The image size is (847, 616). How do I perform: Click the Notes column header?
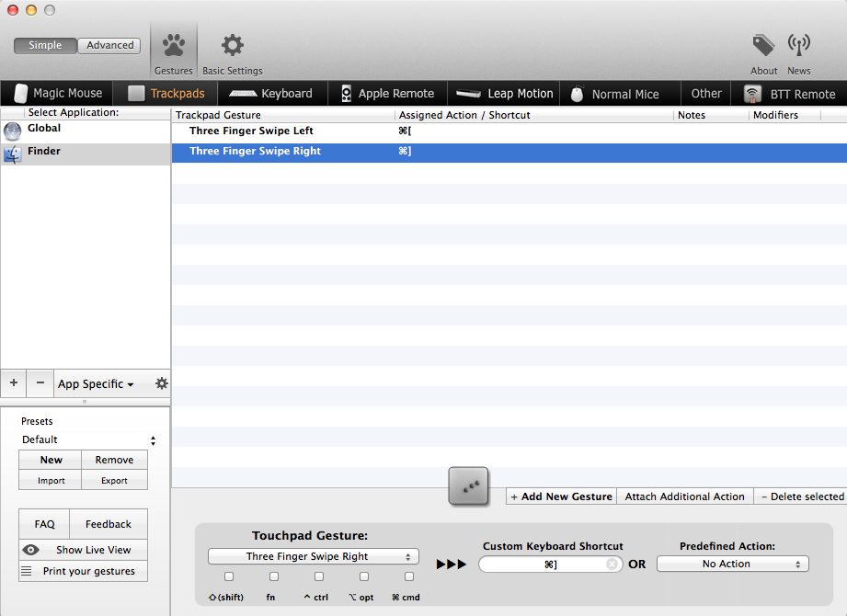[711, 115]
